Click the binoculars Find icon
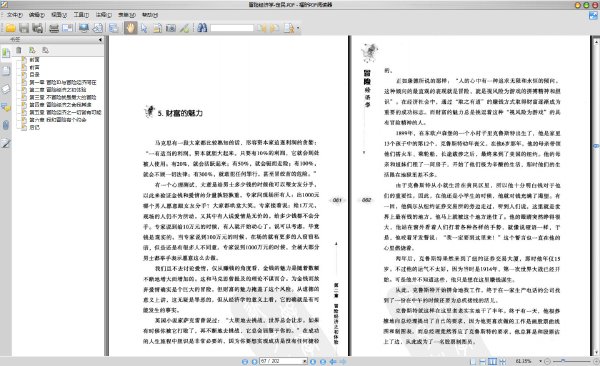Image resolution: width=600 pixels, height=366 pixels. [x=202, y=28]
